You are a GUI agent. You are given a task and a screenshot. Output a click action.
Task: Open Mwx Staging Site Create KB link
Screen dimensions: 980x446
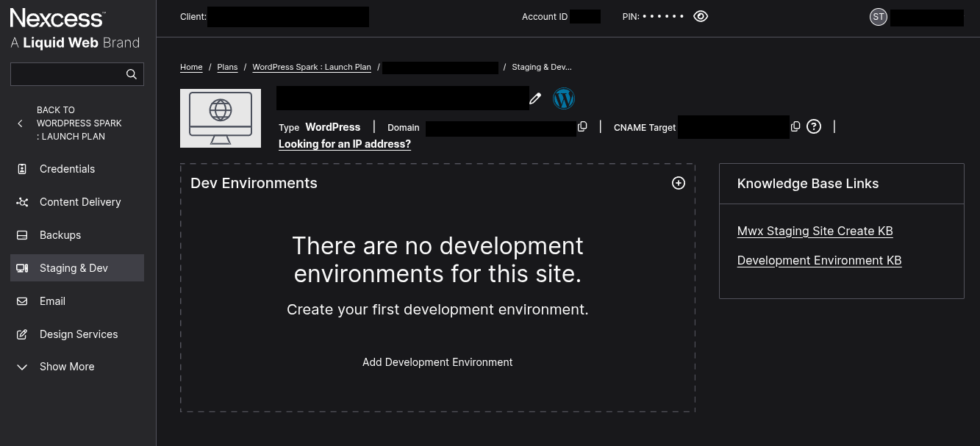click(x=815, y=231)
